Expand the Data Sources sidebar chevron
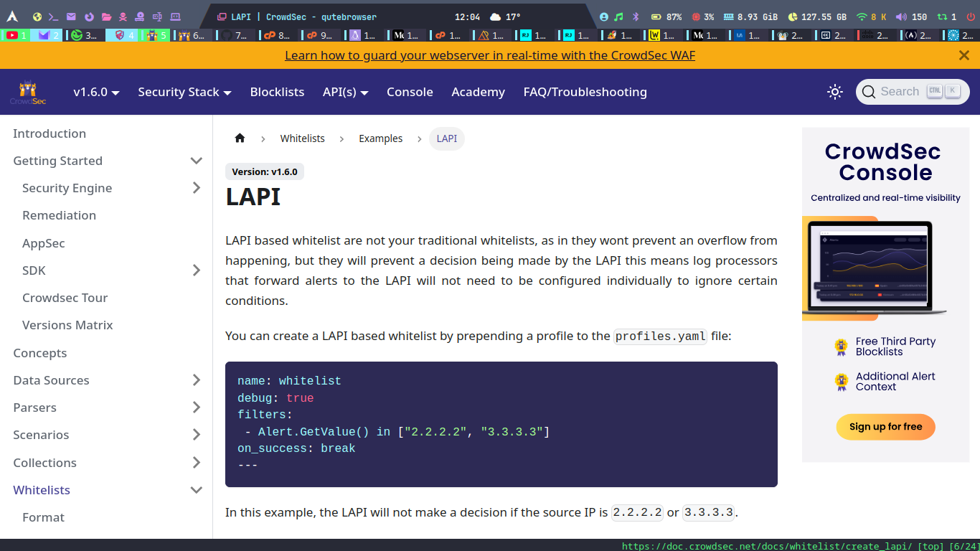The width and height of the screenshot is (980, 551). click(x=196, y=380)
